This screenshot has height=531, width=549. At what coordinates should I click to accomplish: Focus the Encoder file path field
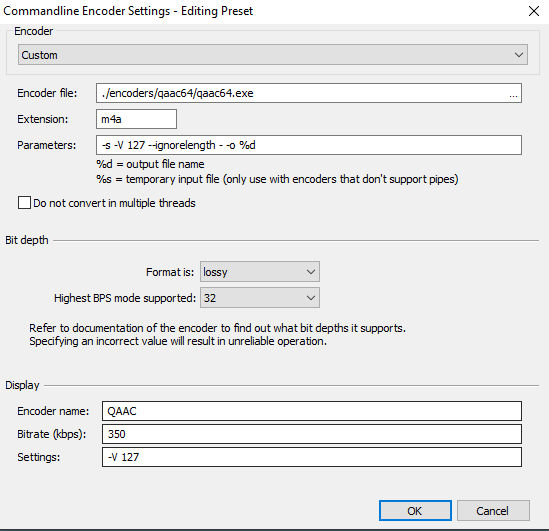tap(301, 93)
